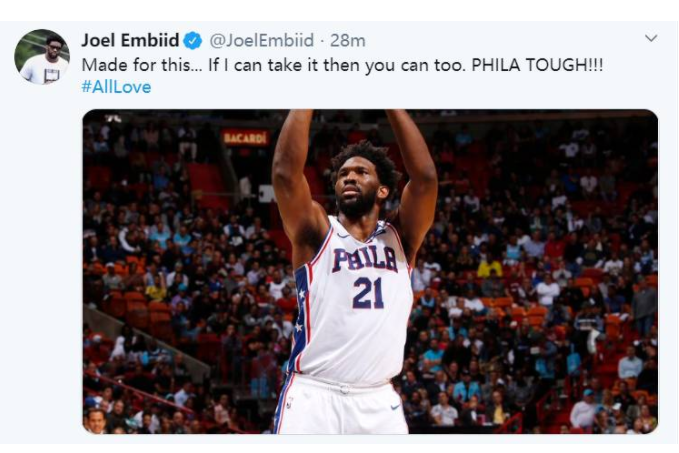Follow the #AllLove hashtag link
The width and height of the screenshot is (679, 453).
(x=116, y=87)
